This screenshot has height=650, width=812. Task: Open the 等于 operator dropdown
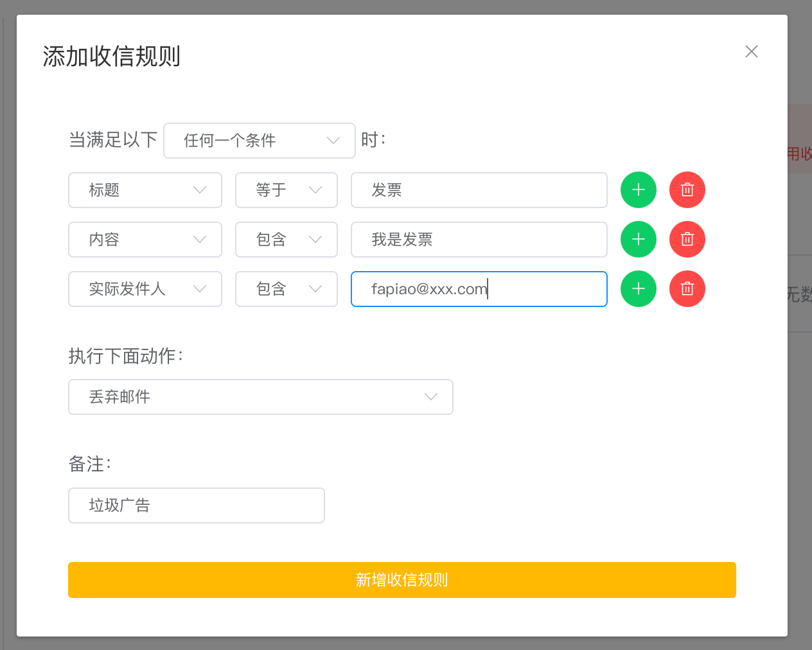click(287, 190)
